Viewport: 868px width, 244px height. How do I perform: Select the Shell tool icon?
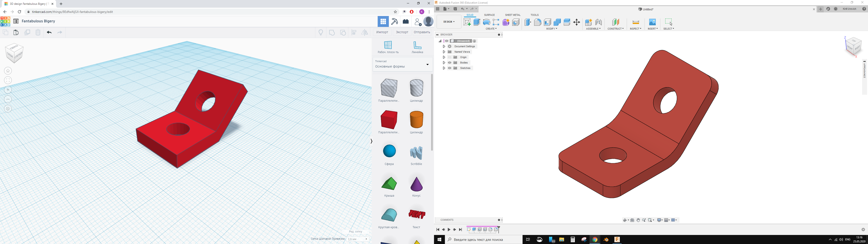[x=547, y=22]
